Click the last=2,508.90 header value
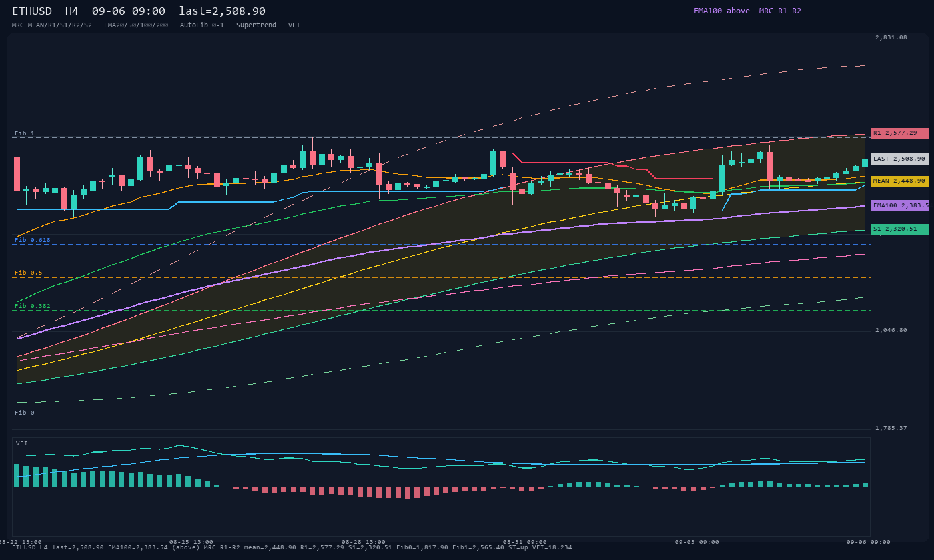The image size is (934, 560). click(x=222, y=11)
